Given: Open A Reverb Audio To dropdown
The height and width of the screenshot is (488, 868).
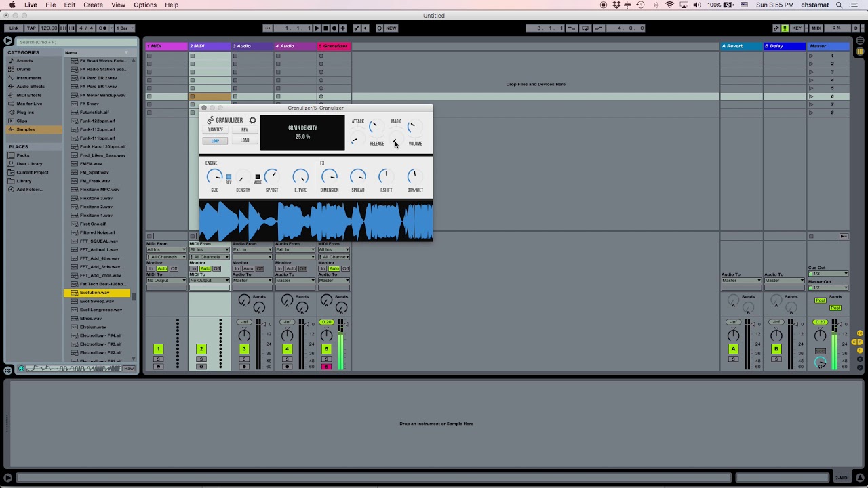Looking at the screenshot, I should pyautogui.click(x=741, y=281).
